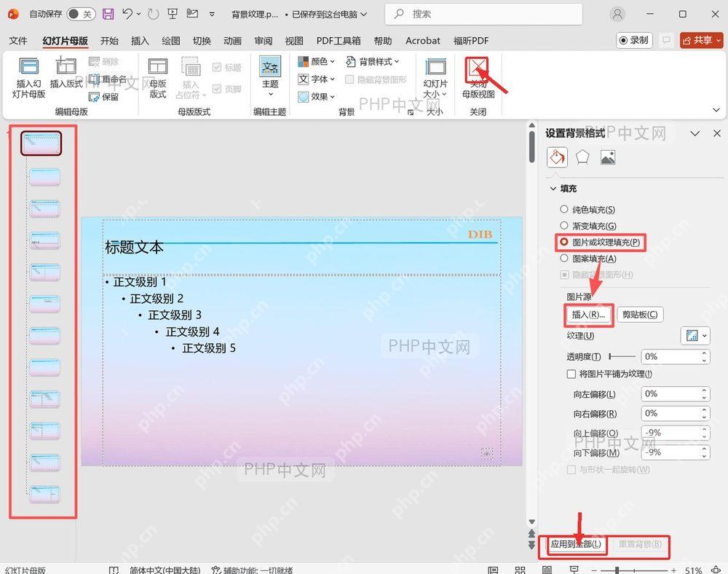Check Tile picture as texture (将图片平铺为纹理)

(x=571, y=374)
